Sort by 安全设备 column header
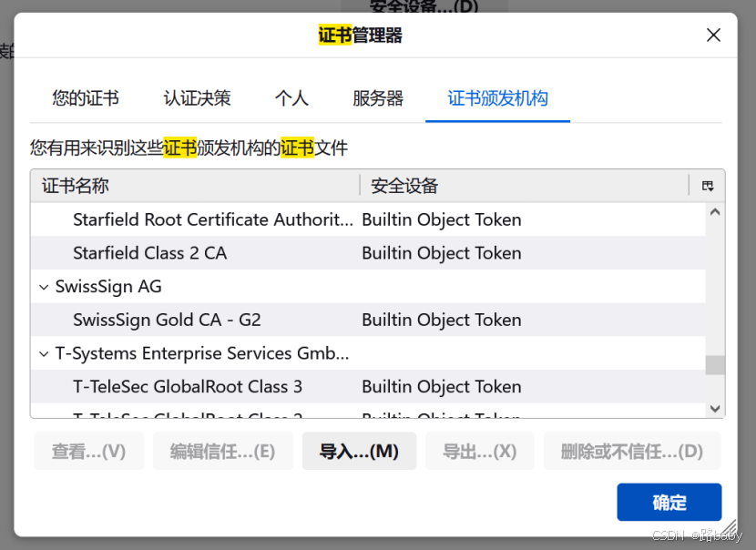 click(524, 186)
